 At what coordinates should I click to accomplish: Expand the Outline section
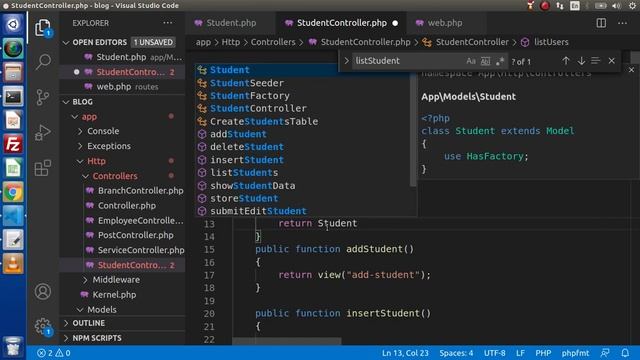66,323
